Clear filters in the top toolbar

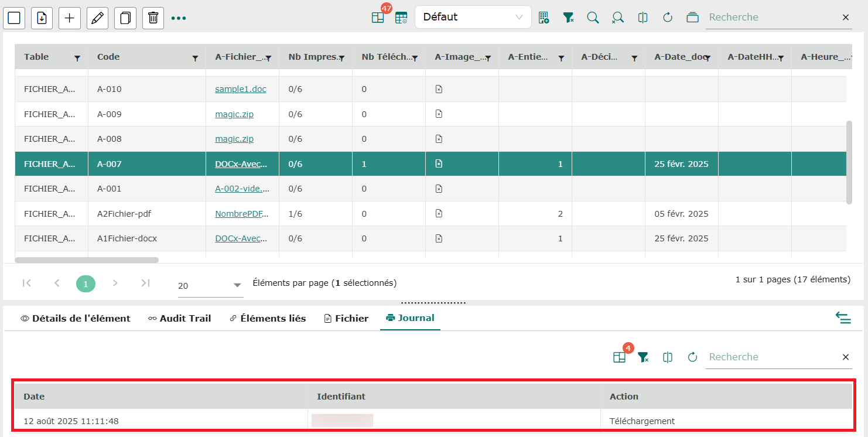[568, 18]
